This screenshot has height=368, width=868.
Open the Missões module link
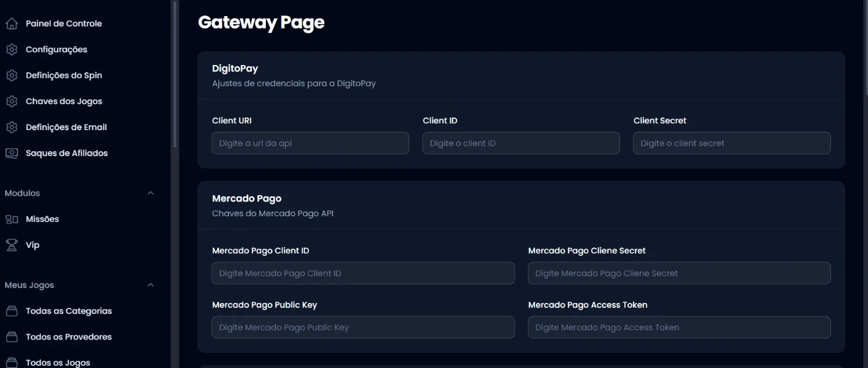[x=42, y=219]
